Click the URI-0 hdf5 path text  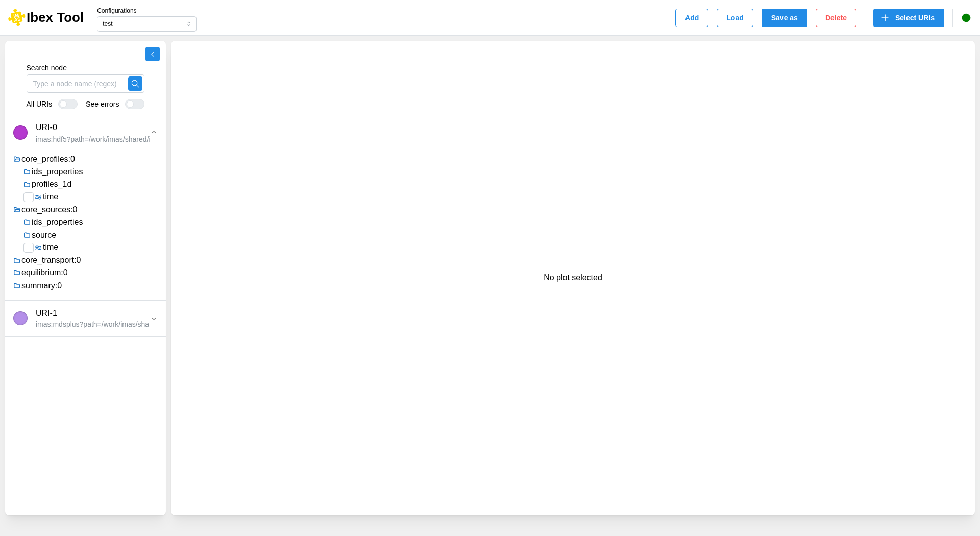93,139
